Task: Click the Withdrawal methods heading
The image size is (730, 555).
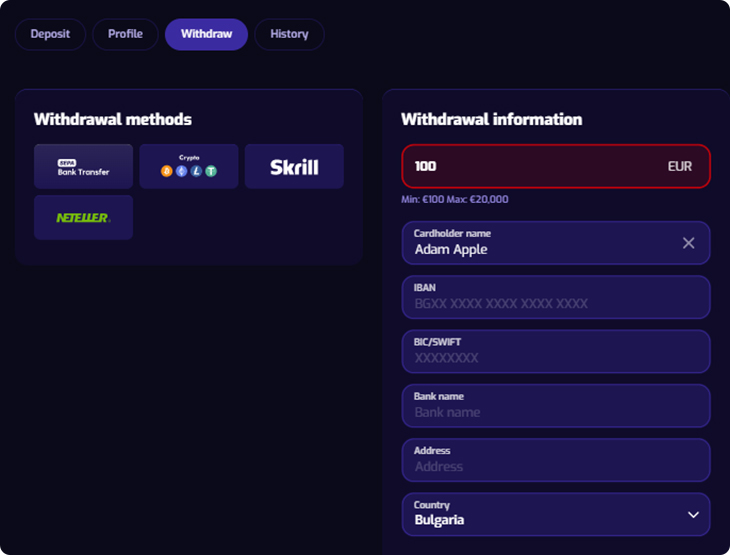Action: tap(113, 119)
